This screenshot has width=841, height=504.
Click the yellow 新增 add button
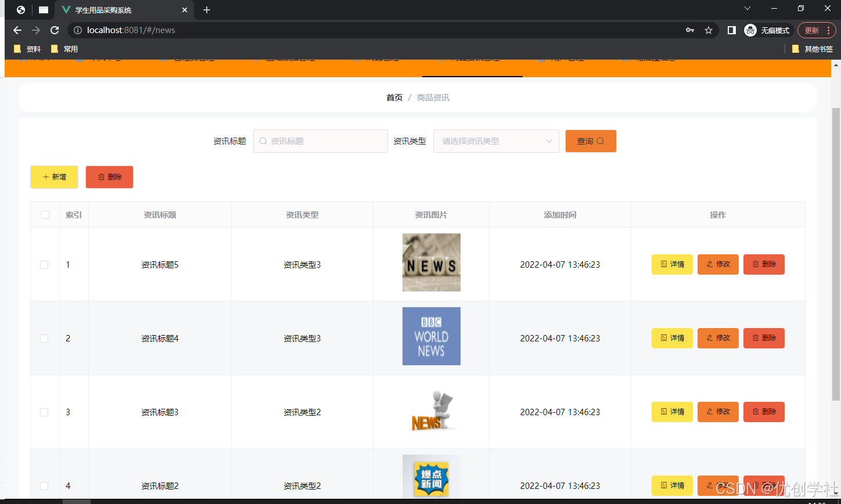[54, 177]
